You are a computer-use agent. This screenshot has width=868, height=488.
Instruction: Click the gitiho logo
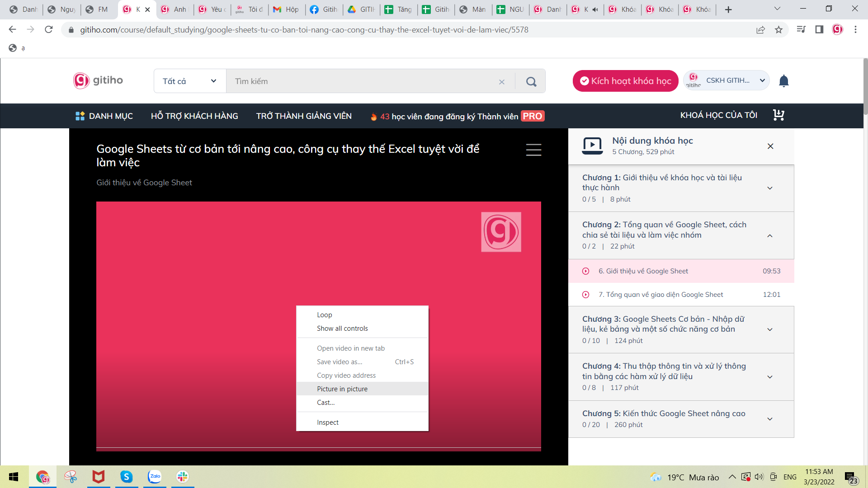(x=98, y=80)
